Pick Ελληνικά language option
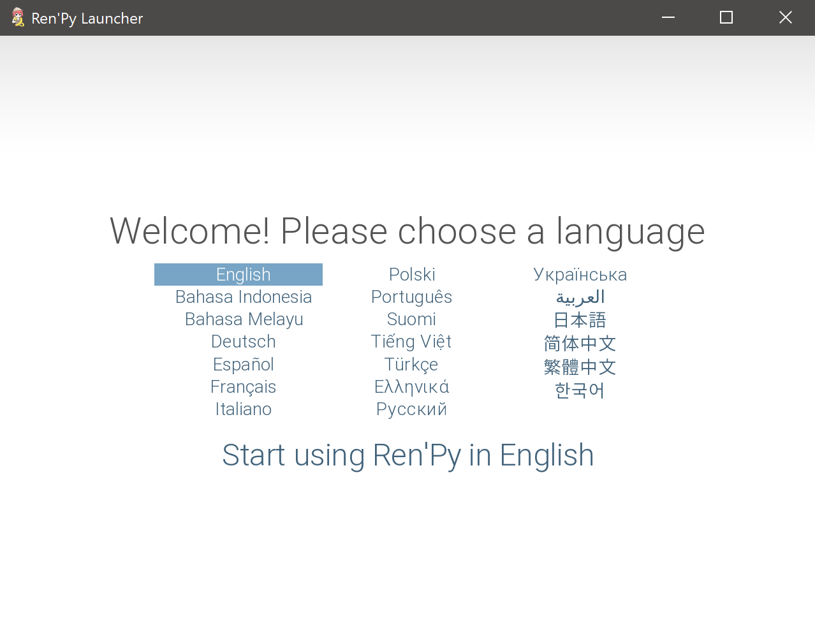Viewport: 815px width, 644px height. click(411, 386)
